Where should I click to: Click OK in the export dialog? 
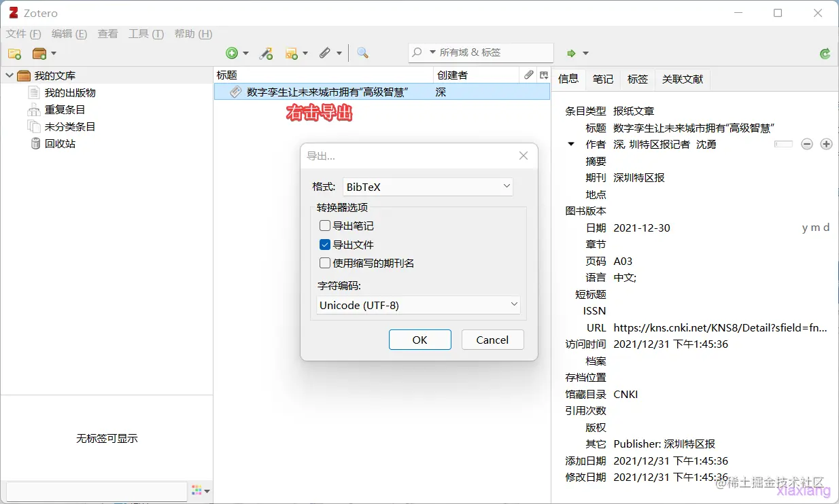[x=420, y=340]
